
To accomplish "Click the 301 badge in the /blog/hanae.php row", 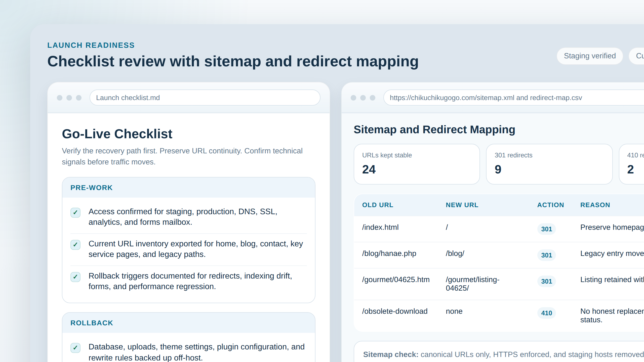I will (x=546, y=255).
